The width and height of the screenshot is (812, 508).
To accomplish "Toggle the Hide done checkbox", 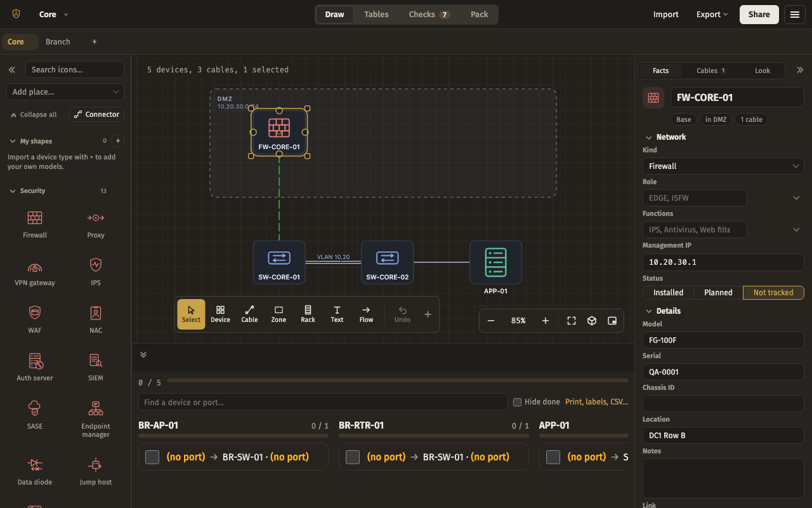I will tap(517, 402).
